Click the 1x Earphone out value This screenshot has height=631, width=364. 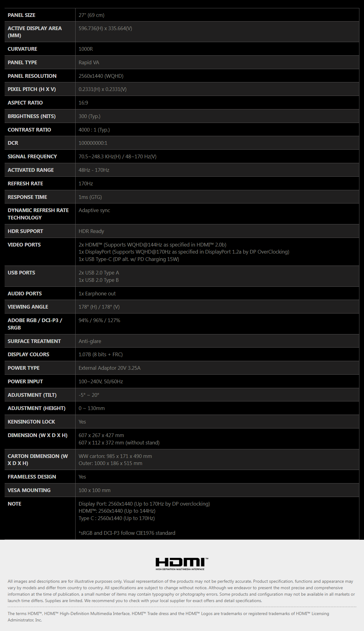coord(97,294)
